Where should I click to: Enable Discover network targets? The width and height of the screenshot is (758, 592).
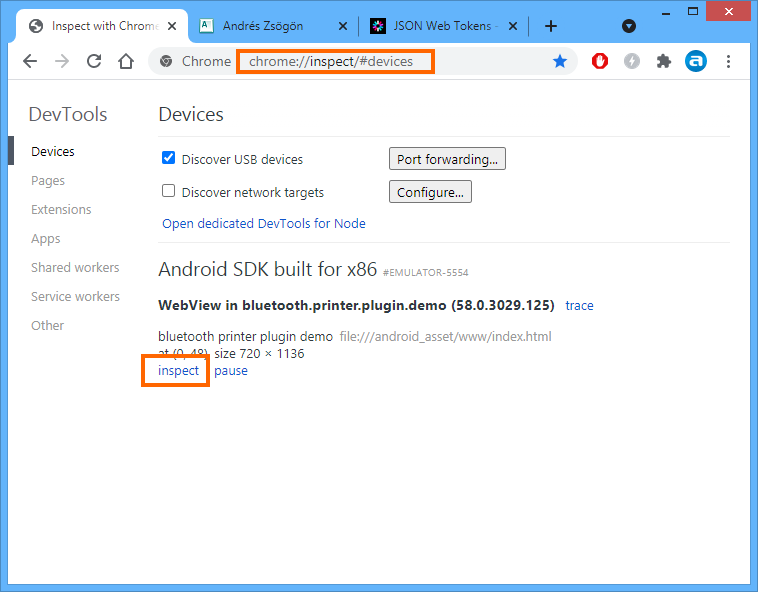pos(169,191)
